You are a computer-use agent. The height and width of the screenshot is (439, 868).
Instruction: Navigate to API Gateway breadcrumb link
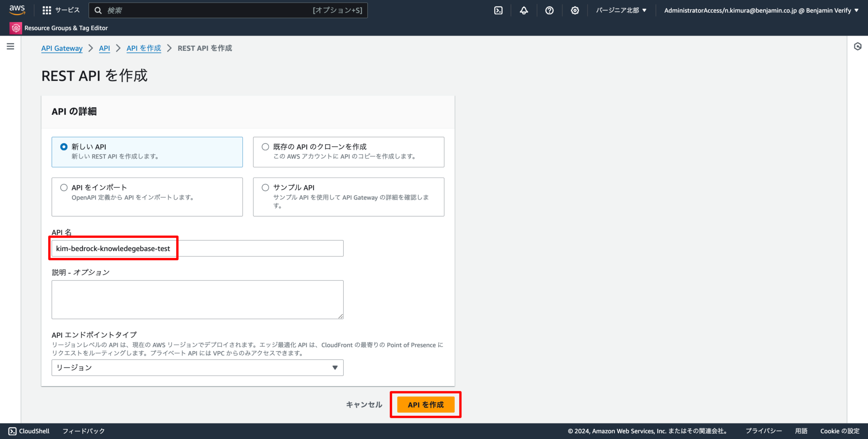tap(62, 48)
